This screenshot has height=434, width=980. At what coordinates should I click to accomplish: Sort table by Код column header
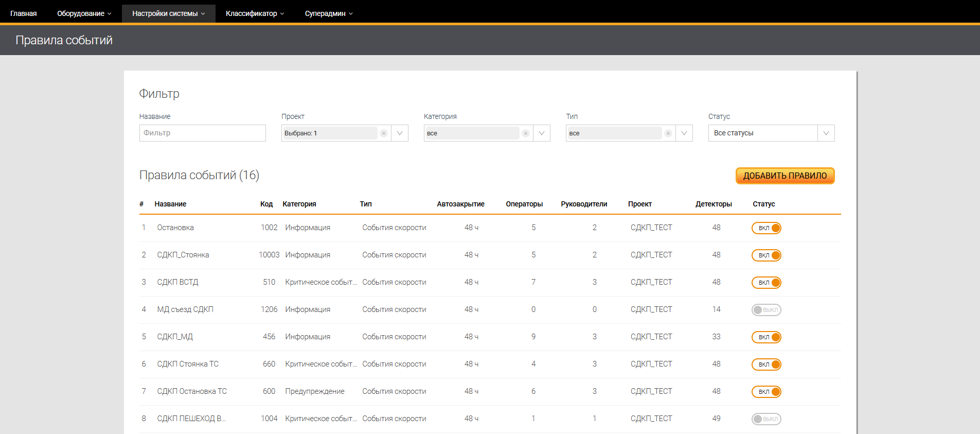pyautogui.click(x=266, y=204)
